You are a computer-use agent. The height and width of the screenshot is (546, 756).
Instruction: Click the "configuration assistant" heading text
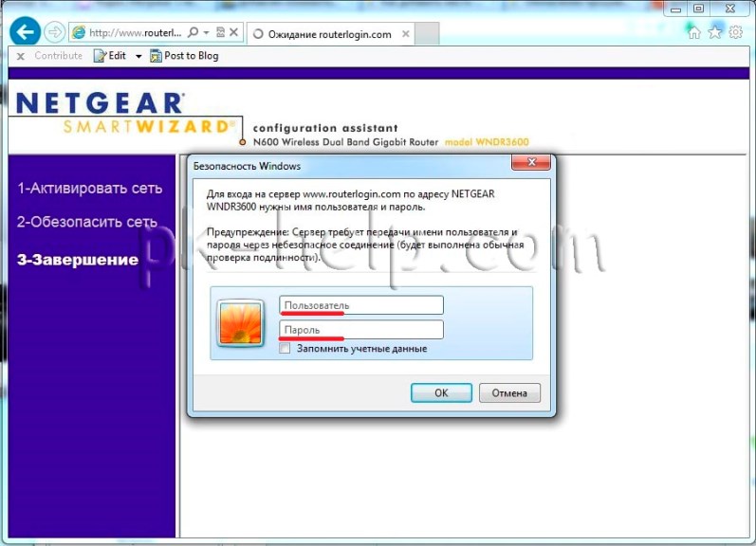tap(325, 128)
